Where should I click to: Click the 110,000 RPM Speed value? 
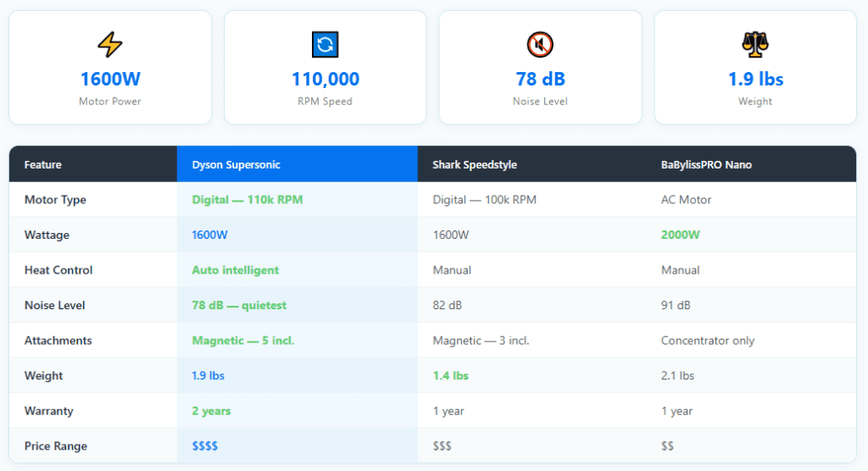(x=325, y=79)
